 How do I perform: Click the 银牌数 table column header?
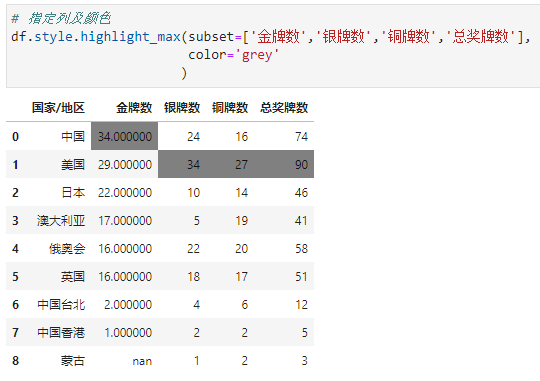coord(182,108)
